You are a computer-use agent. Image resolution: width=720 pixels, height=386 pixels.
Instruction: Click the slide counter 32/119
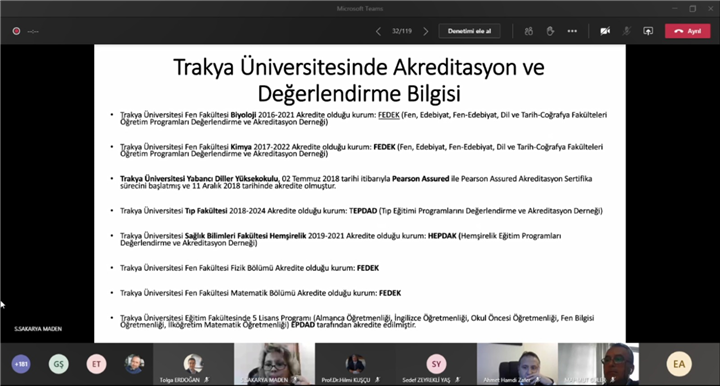pyautogui.click(x=402, y=31)
